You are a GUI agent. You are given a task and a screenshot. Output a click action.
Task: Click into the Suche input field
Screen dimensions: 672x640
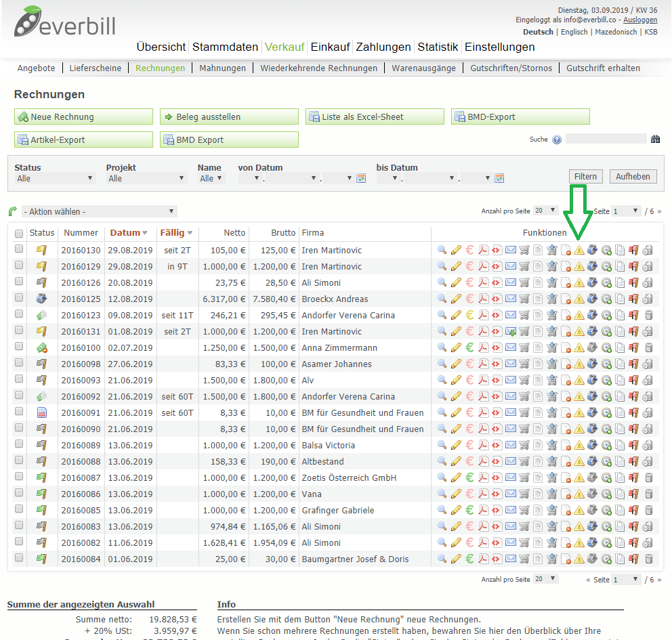coord(606,139)
